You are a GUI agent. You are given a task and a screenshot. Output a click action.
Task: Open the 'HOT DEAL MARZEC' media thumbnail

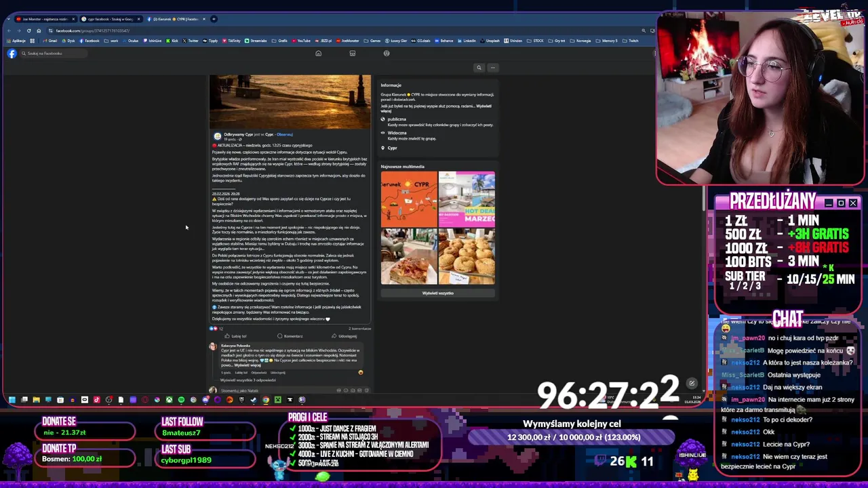pos(467,199)
